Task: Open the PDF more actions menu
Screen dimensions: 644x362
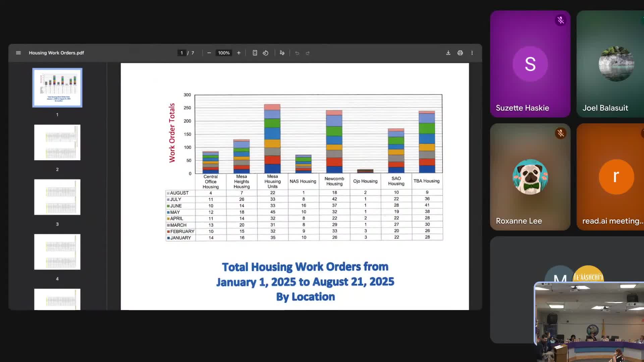Action: (x=472, y=53)
